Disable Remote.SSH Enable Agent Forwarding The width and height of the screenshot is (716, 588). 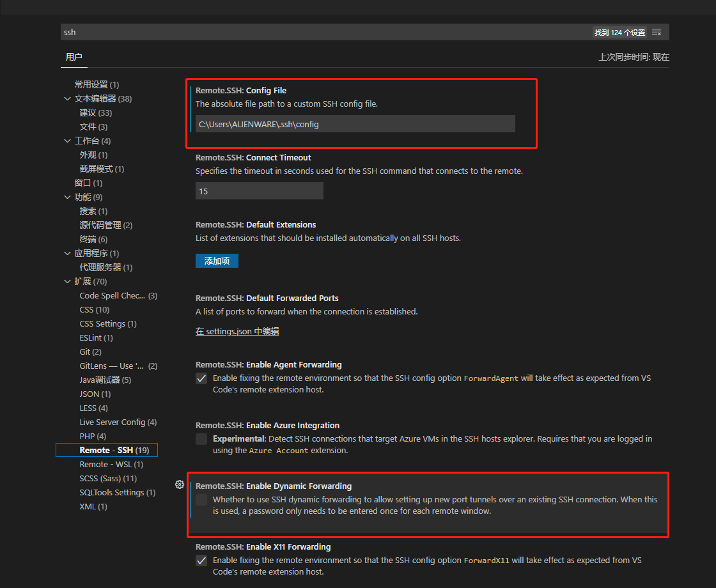click(201, 378)
